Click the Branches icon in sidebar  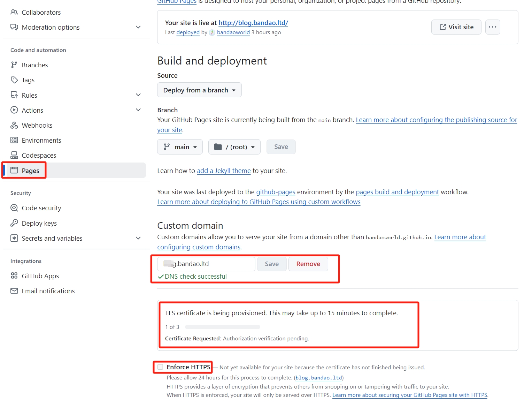tap(14, 65)
